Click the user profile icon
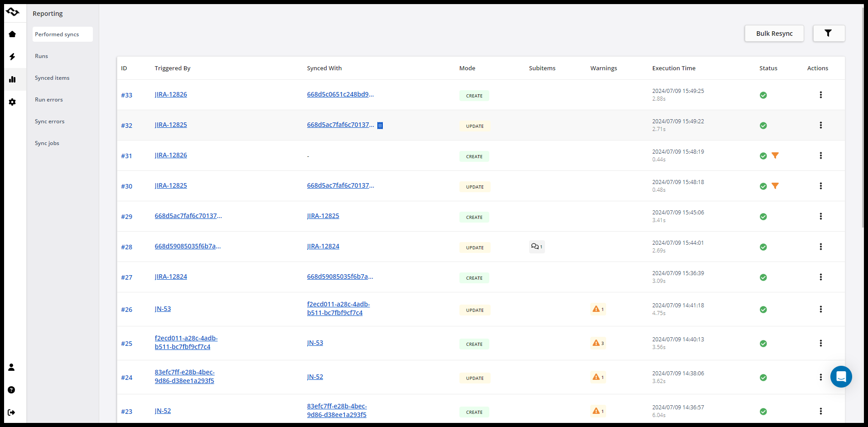Viewport: 868px width, 427px height. pyautogui.click(x=11, y=367)
